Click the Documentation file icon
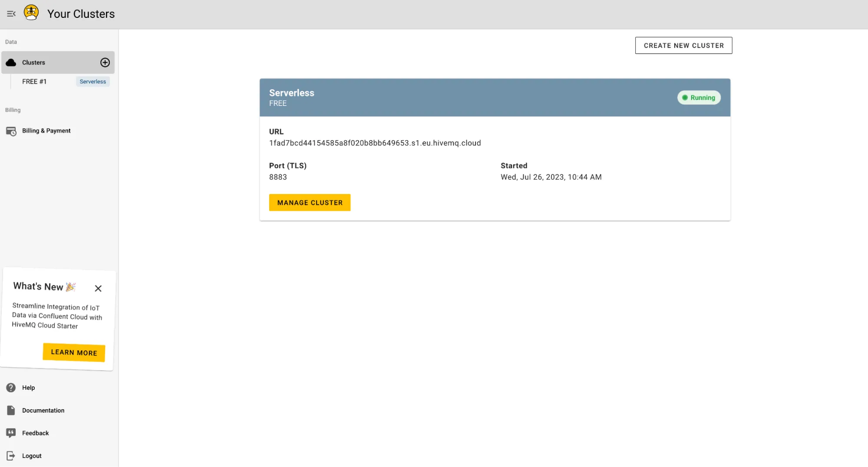 pyautogui.click(x=11, y=410)
